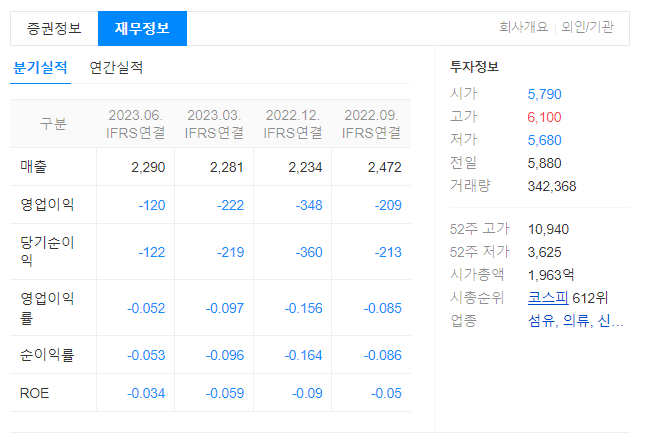
Task: Click the 시가 price 5,790
Action: click(545, 94)
